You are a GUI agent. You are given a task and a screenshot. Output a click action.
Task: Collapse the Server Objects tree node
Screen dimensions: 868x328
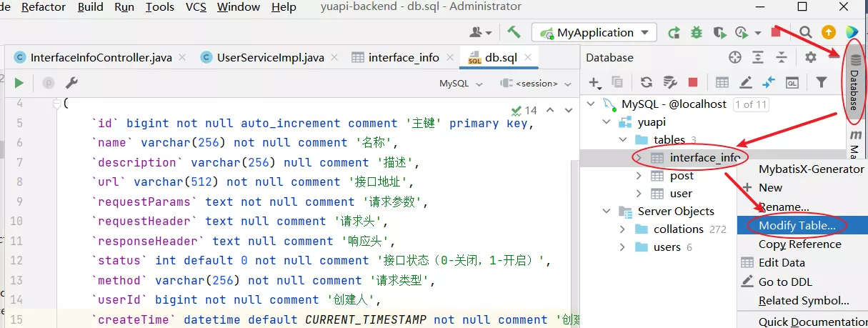tap(607, 212)
